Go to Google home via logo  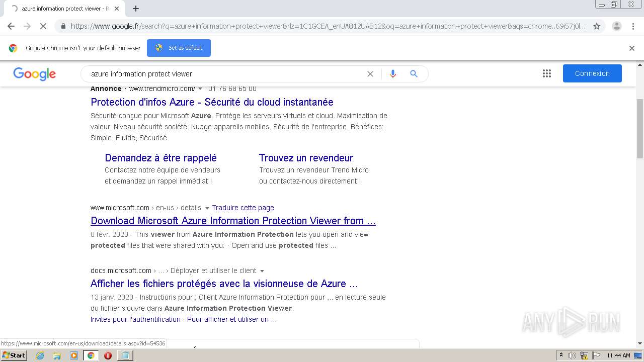(x=34, y=74)
